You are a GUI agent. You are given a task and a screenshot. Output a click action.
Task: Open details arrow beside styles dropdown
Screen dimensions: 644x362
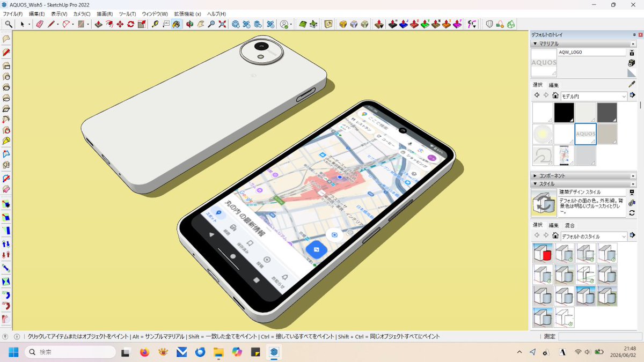point(633,235)
